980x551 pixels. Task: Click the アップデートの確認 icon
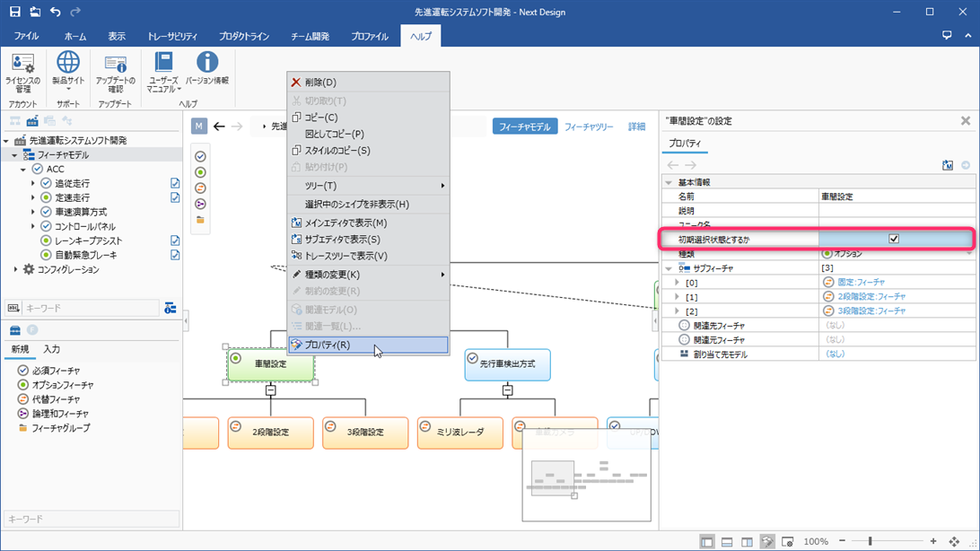pyautogui.click(x=115, y=71)
